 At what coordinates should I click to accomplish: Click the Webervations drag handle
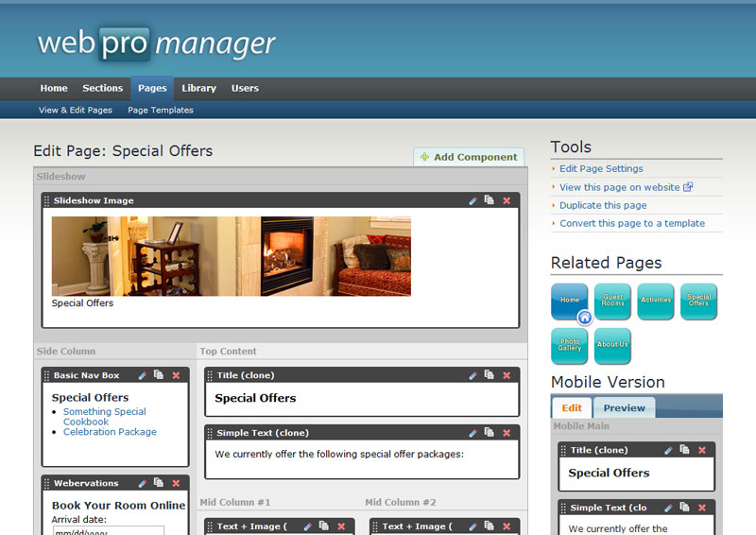pyautogui.click(x=46, y=483)
